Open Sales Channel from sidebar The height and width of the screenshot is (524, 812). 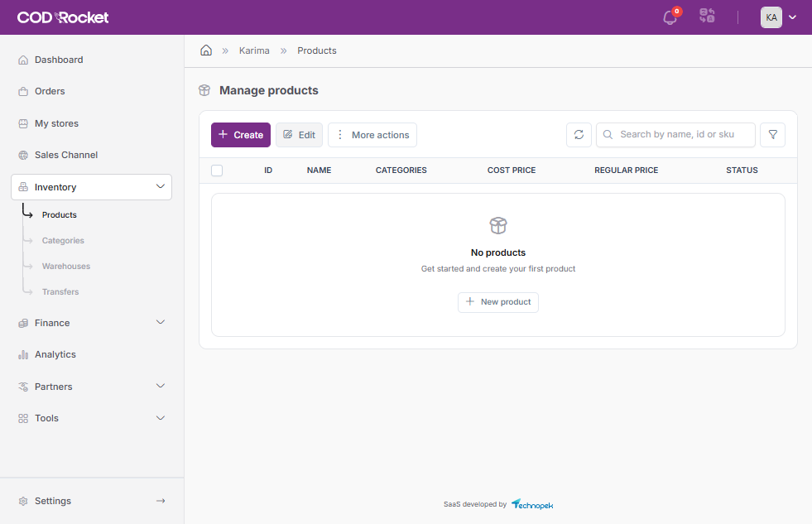pos(66,155)
